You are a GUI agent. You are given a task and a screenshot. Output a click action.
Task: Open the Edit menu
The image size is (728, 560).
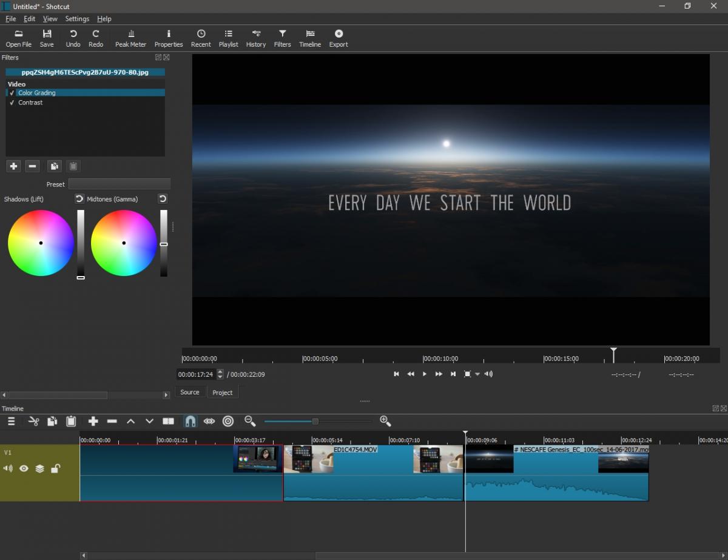coord(30,19)
